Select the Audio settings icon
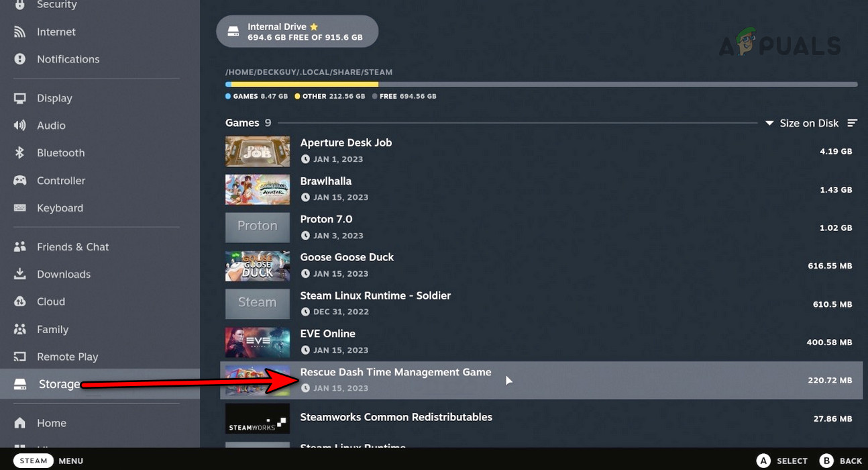868x470 pixels. pos(19,125)
